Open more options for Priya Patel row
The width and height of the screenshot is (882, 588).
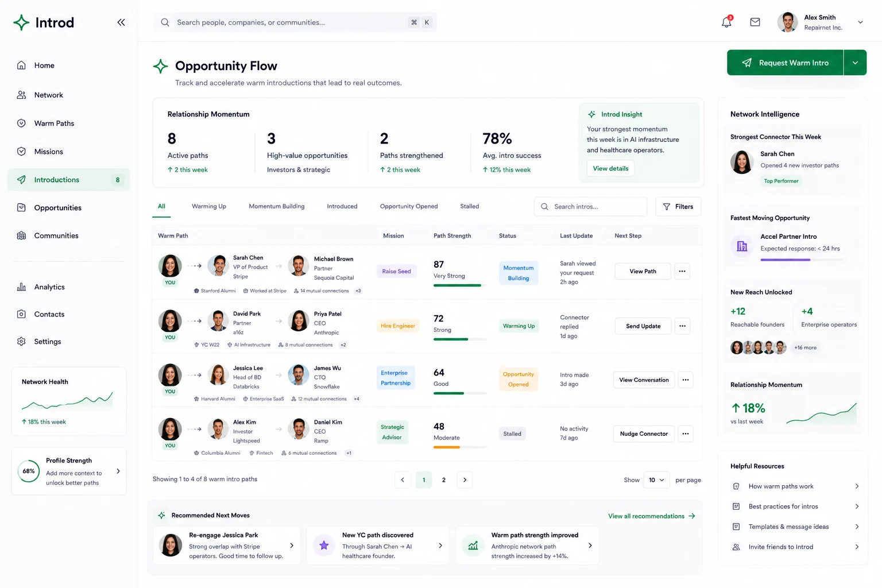[x=682, y=326]
